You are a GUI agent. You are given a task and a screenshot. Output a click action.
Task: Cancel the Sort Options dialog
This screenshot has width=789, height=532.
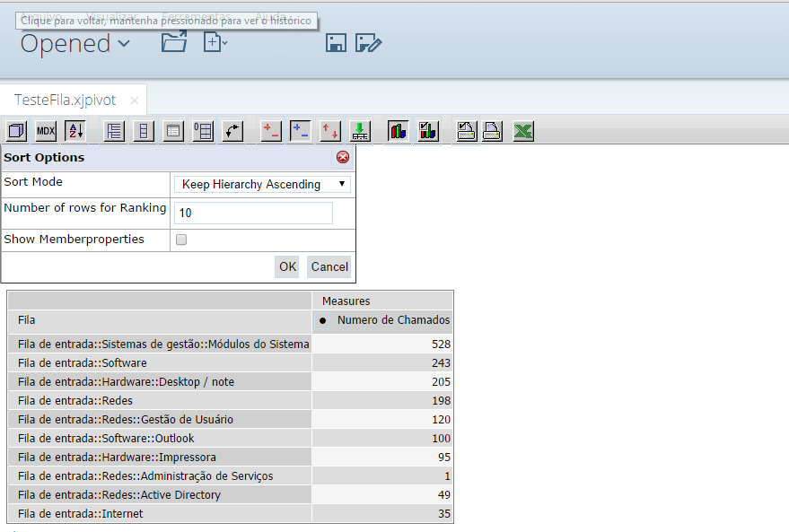click(329, 266)
